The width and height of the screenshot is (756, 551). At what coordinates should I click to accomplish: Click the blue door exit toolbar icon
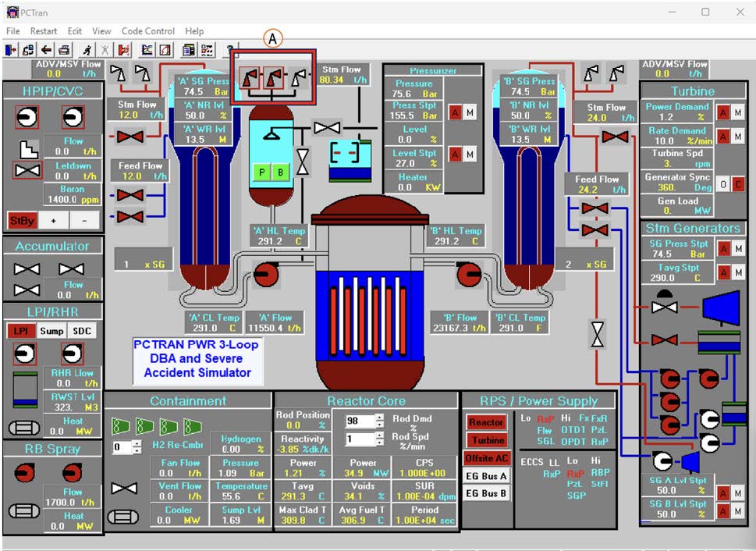11,50
